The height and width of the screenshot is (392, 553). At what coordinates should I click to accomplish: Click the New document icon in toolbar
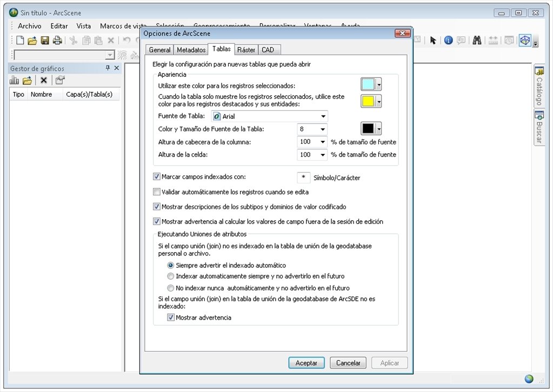point(20,40)
